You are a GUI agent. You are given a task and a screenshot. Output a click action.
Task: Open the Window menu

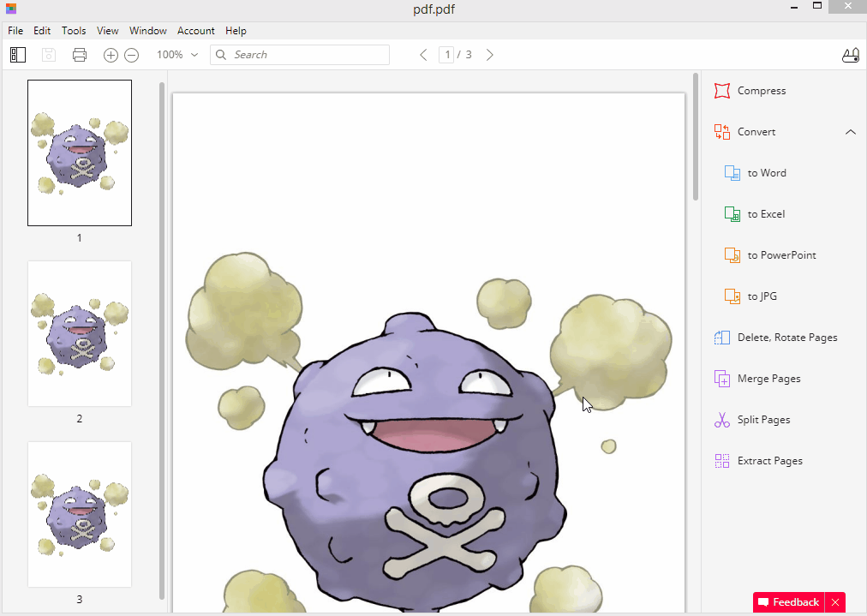tap(147, 30)
